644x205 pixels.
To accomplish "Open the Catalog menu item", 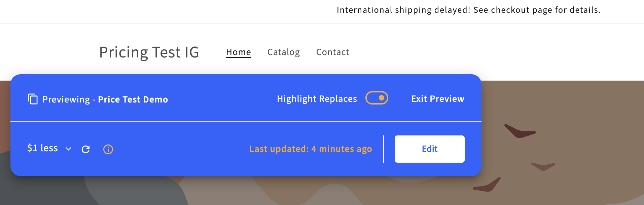I will [x=284, y=52].
